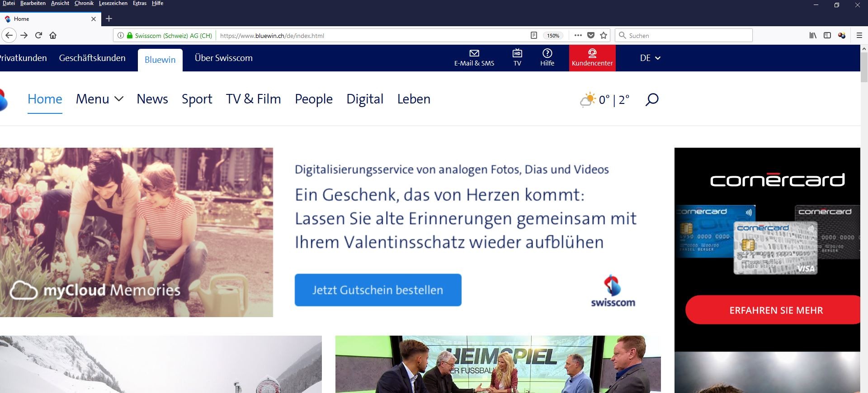Open page actions three-dot menu
The width and height of the screenshot is (868, 393).
coord(578,35)
